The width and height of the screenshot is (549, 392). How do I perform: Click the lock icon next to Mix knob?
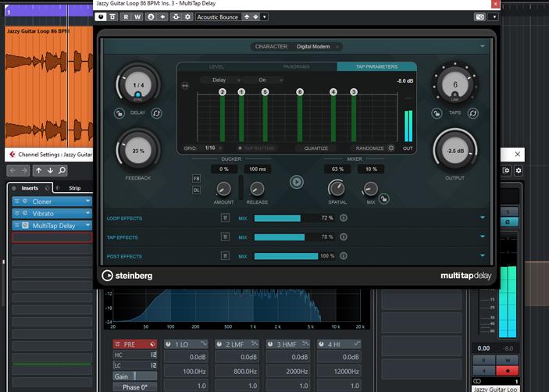(385, 199)
